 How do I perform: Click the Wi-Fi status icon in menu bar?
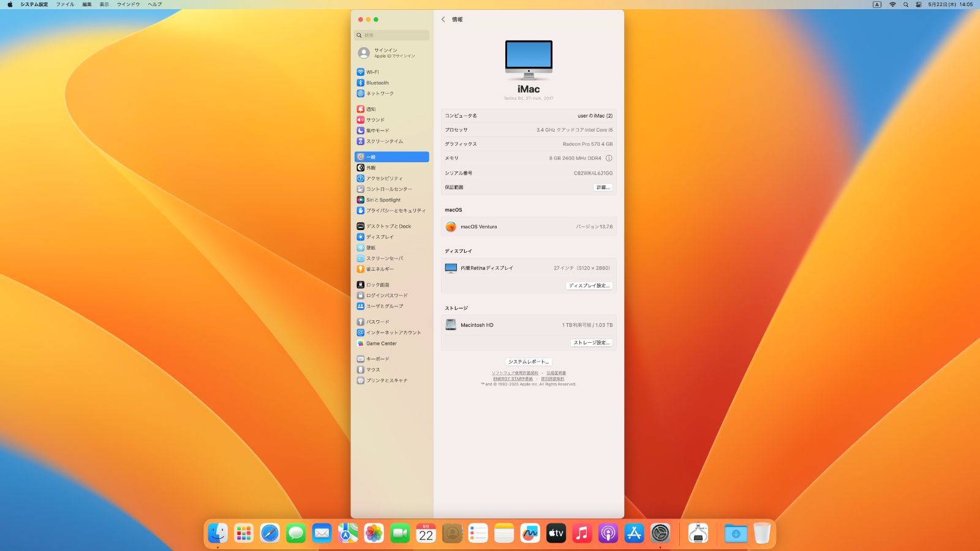(892, 4)
